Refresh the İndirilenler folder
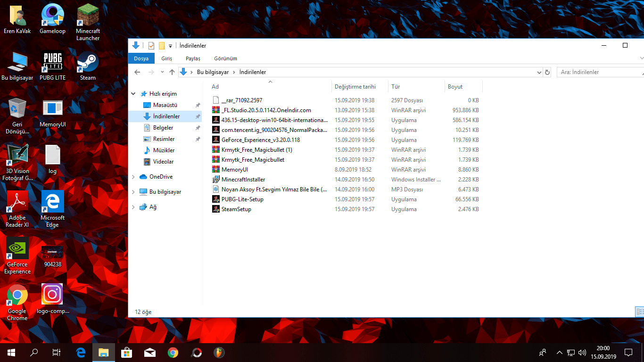This screenshot has height=362, width=644. click(x=547, y=72)
